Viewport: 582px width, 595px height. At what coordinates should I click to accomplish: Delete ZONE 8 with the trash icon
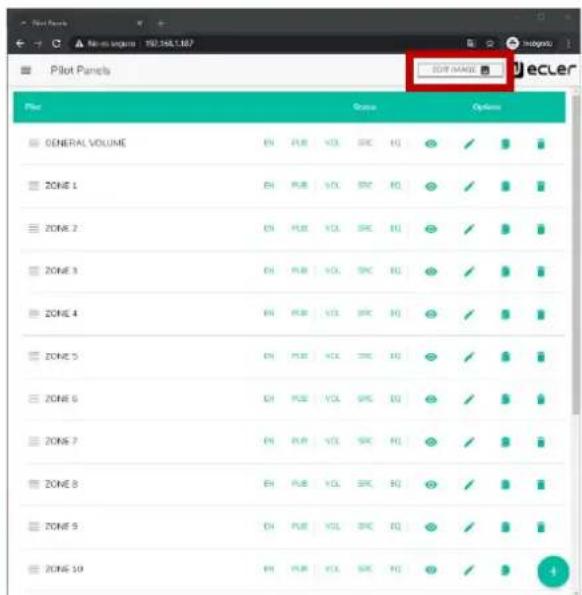[541, 485]
